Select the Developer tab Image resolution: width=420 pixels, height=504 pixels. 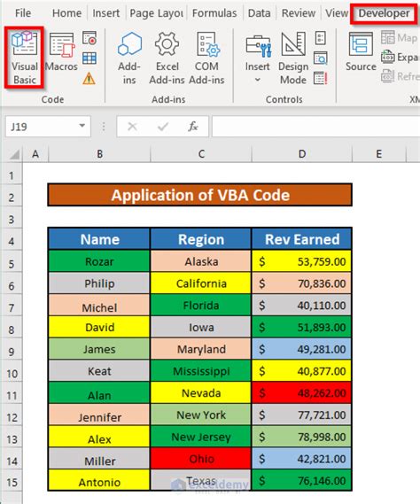(x=384, y=13)
